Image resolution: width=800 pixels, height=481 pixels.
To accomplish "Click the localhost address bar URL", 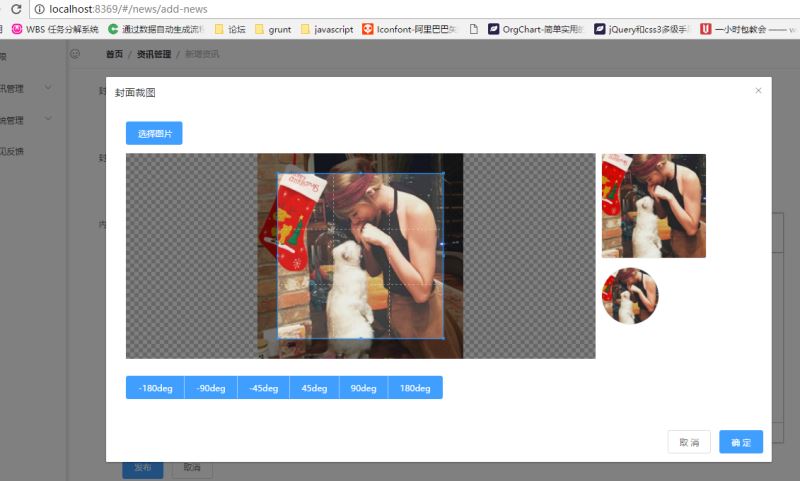I will tap(128, 9).
